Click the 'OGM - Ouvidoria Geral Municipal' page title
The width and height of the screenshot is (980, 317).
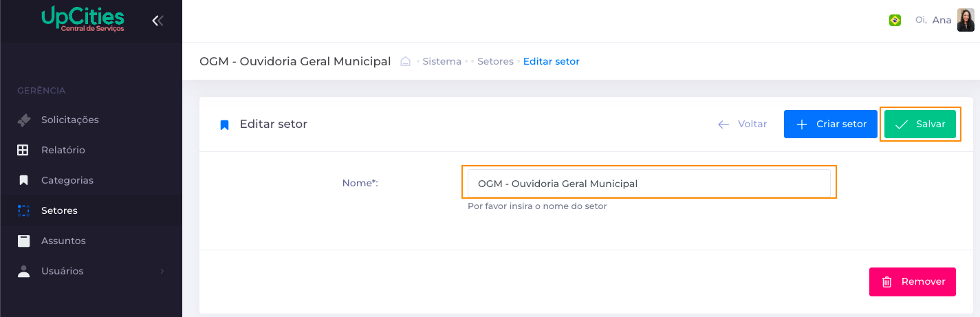pyautogui.click(x=295, y=61)
